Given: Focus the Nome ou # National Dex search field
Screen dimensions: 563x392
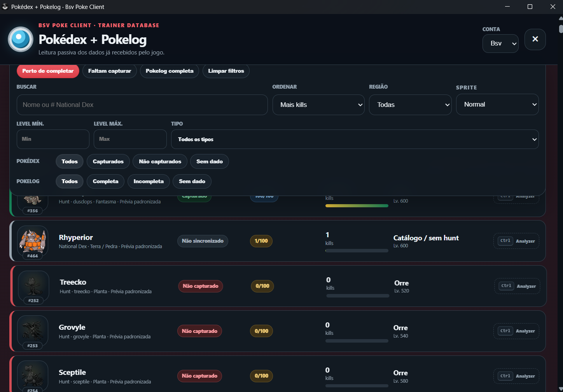Looking at the screenshot, I should point(142,105).
